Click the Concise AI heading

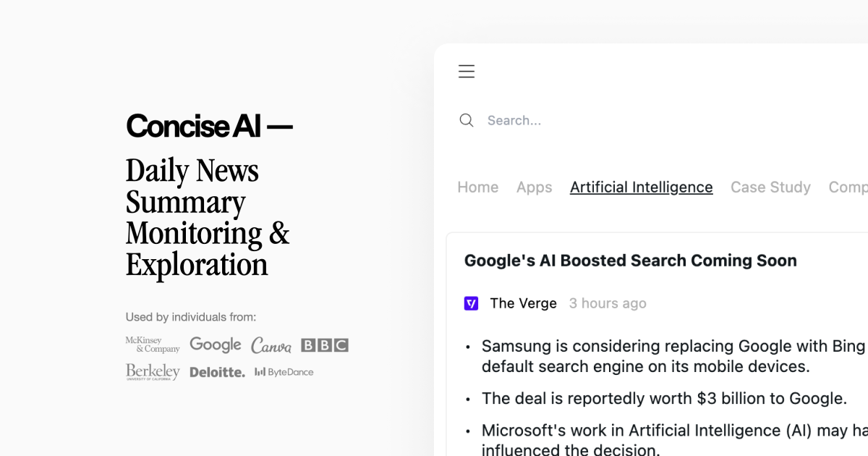[209, 126]
